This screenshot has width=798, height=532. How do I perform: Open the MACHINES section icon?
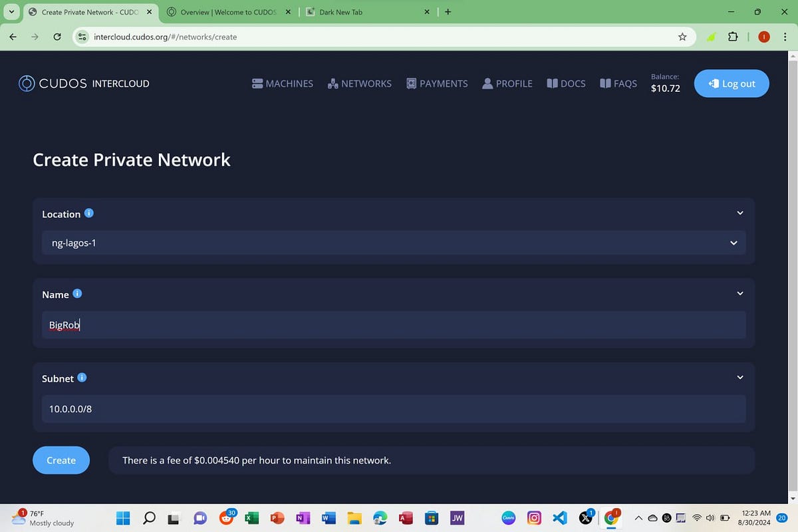[x=258, y=82]
